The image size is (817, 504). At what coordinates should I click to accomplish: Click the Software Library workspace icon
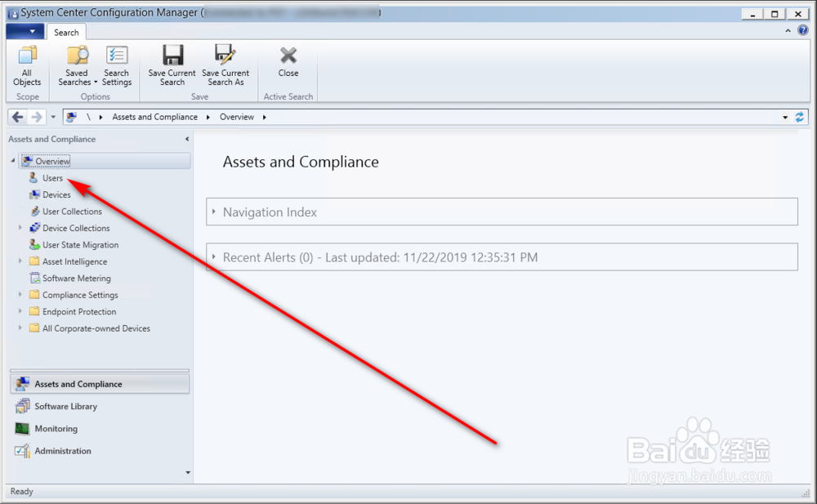(22, 406)
